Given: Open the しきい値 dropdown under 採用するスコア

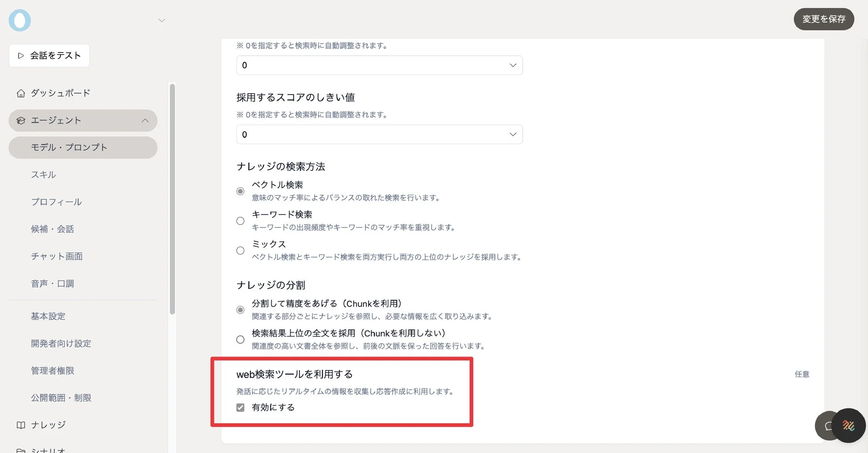Looking at the screenshot, I should click(379, 134).
